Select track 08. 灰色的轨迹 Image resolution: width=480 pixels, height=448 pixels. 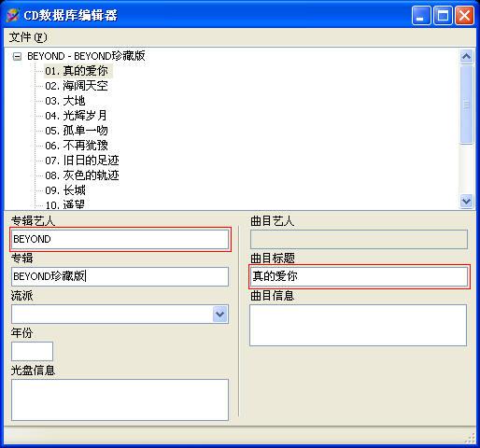pyautogui.click(x=82, y=175)
